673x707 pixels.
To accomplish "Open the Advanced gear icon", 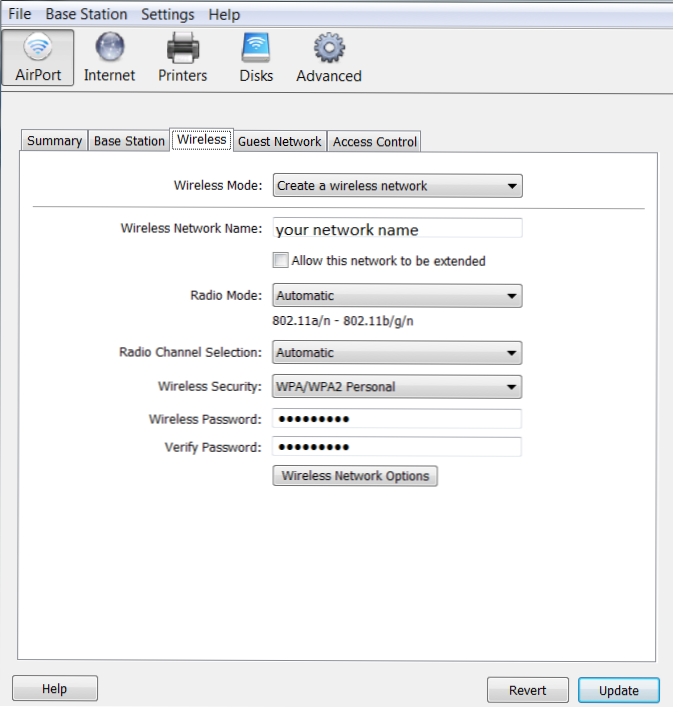I will coord(329,58).
